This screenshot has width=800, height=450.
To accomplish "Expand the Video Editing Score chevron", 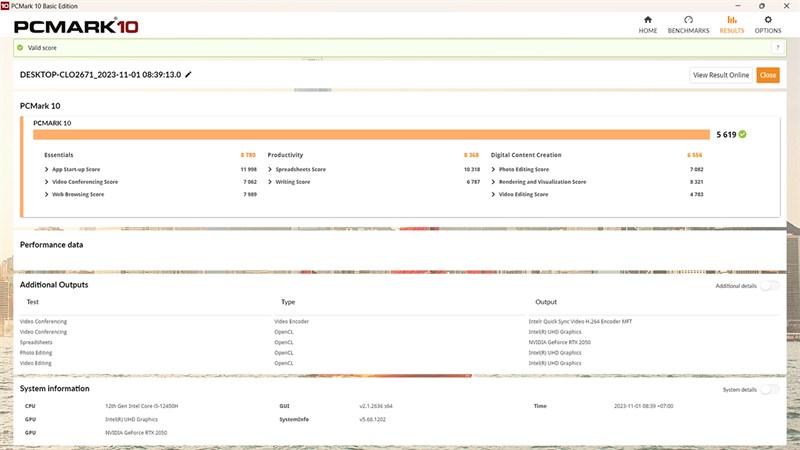I will [493, 194].
